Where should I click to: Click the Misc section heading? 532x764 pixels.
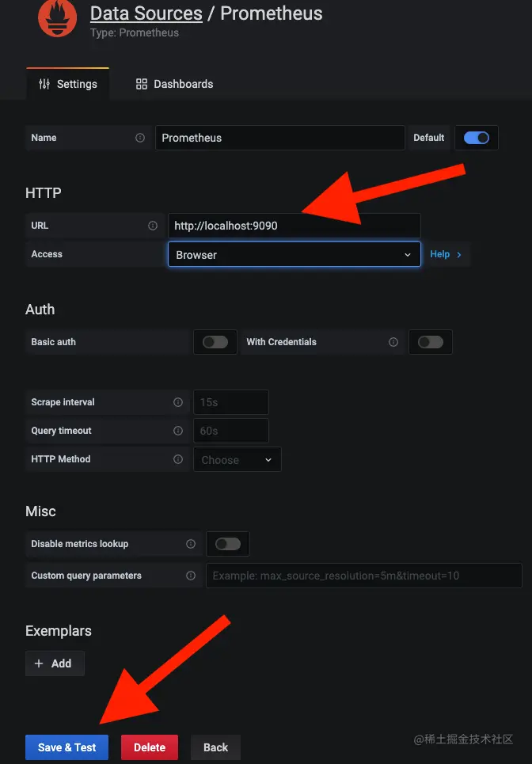[x=40, y=511]
